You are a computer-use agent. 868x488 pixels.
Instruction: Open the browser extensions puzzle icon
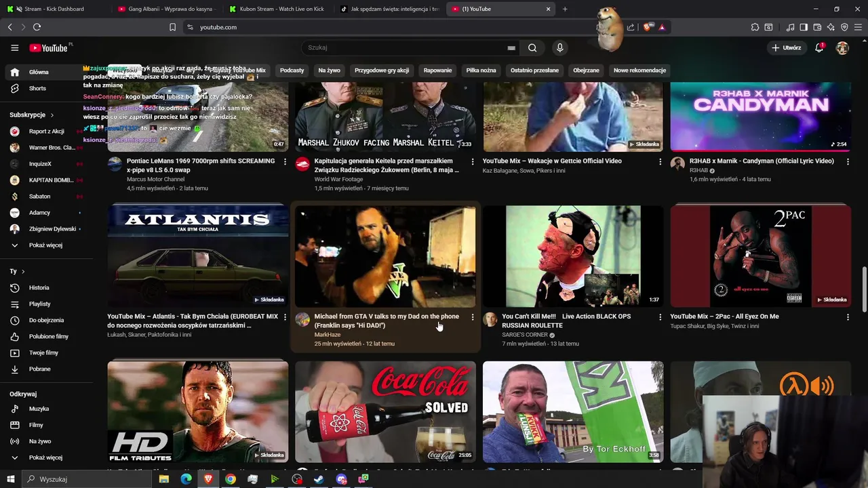pyautogui.click(x=755, y=27)
